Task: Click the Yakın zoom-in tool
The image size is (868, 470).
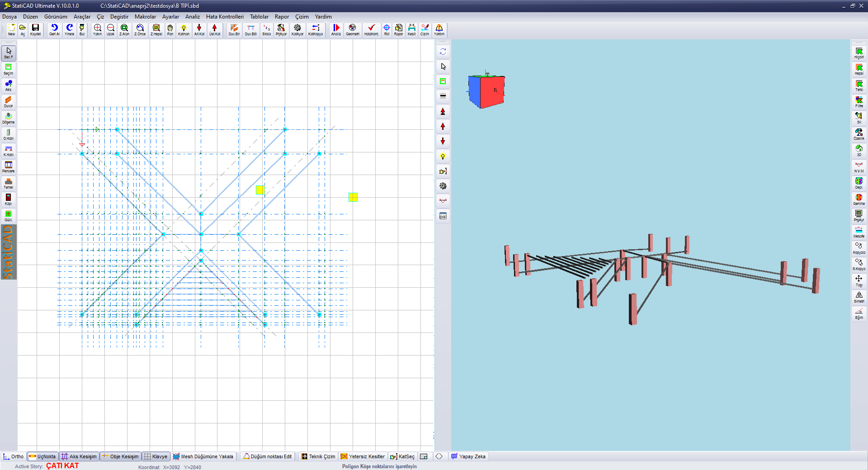Action: 97,30
